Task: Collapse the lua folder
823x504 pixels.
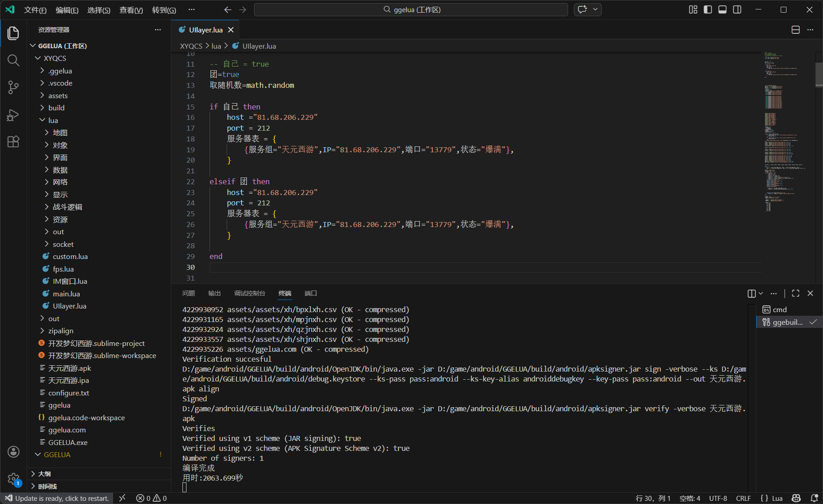Action: (x=53, y=120)
